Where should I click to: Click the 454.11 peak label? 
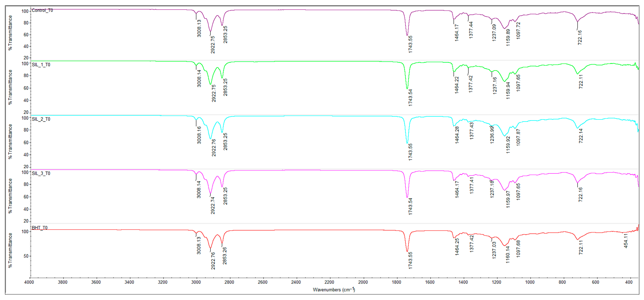(626, 241)
